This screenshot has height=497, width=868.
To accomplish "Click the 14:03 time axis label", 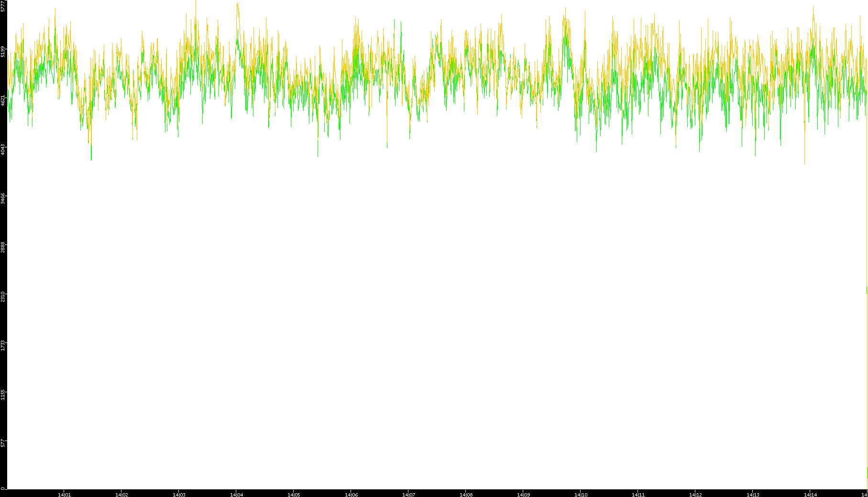I will pyautogui.click(x=179, y=495).
